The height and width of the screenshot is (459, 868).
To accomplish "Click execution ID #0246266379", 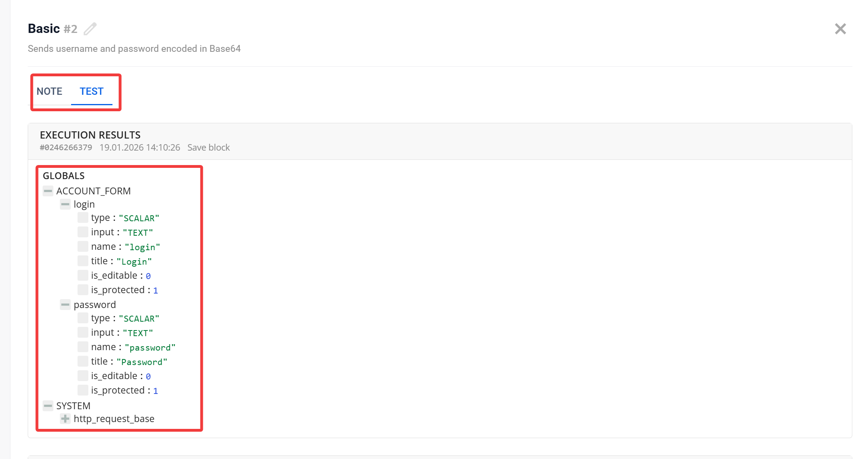I will coord(66,147).
